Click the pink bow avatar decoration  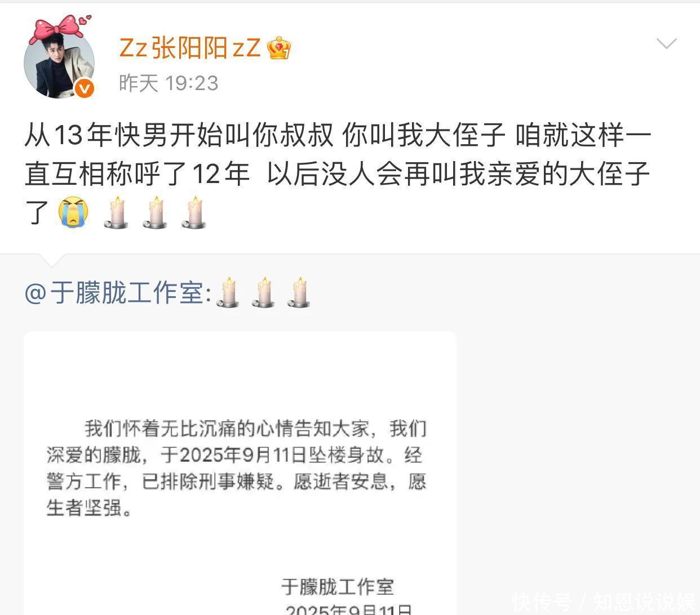coord(60,28)
